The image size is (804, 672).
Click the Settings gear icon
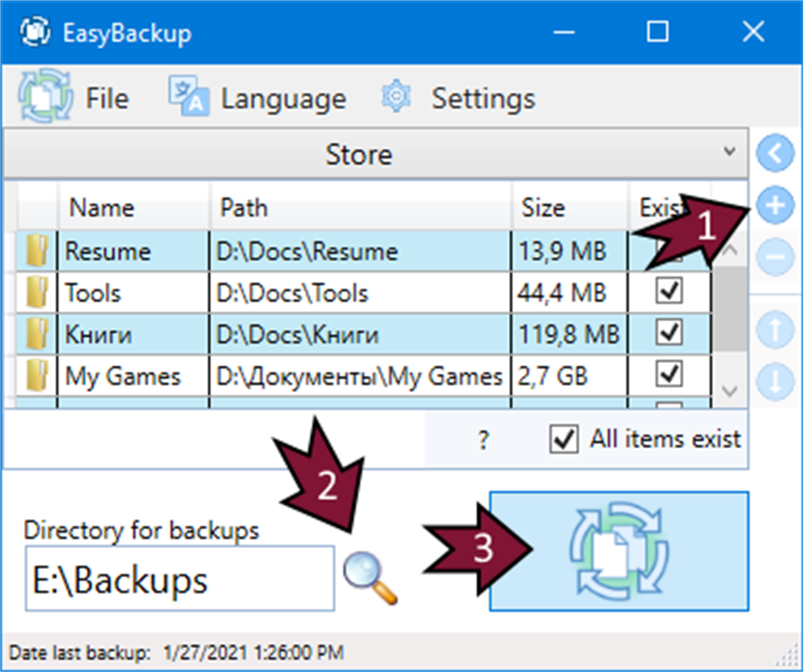(396, 96)
